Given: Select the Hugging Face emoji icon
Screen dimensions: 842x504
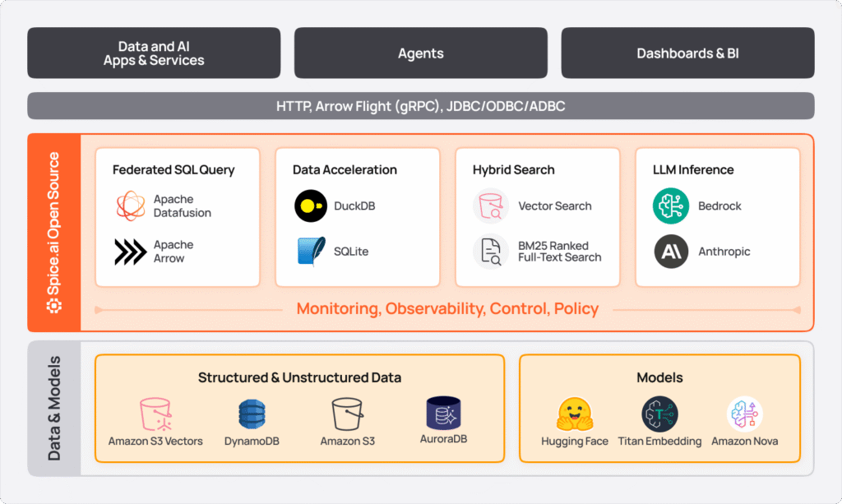Looking at the screenshot, I should 575,414.
